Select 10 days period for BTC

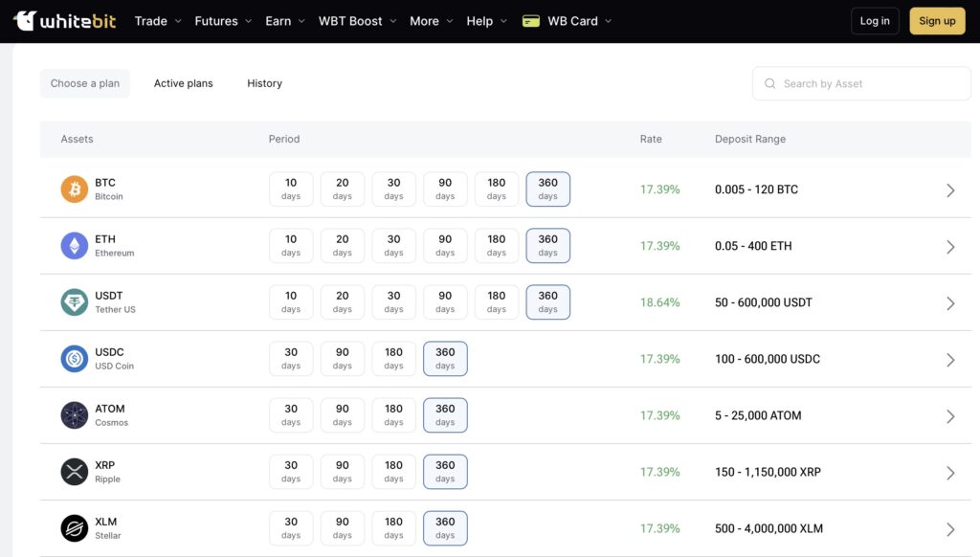[291, 189]
